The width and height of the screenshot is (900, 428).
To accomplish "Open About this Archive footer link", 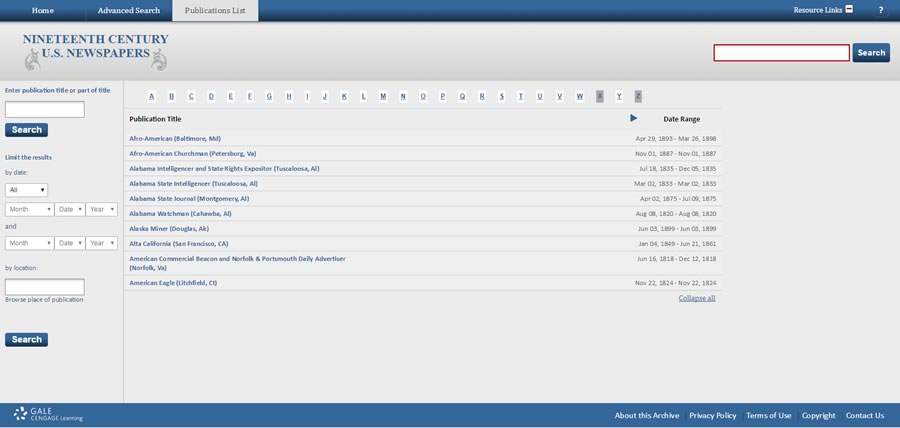I will pos(647,415).
